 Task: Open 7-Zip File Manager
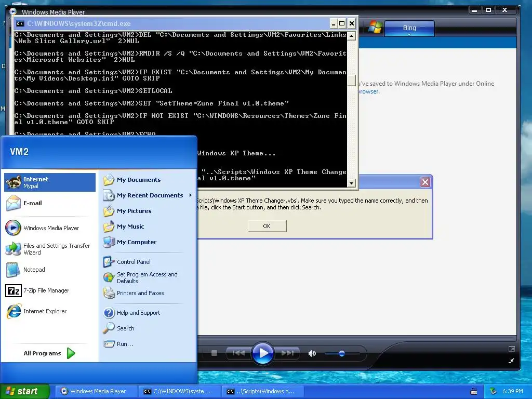[50, 291]
